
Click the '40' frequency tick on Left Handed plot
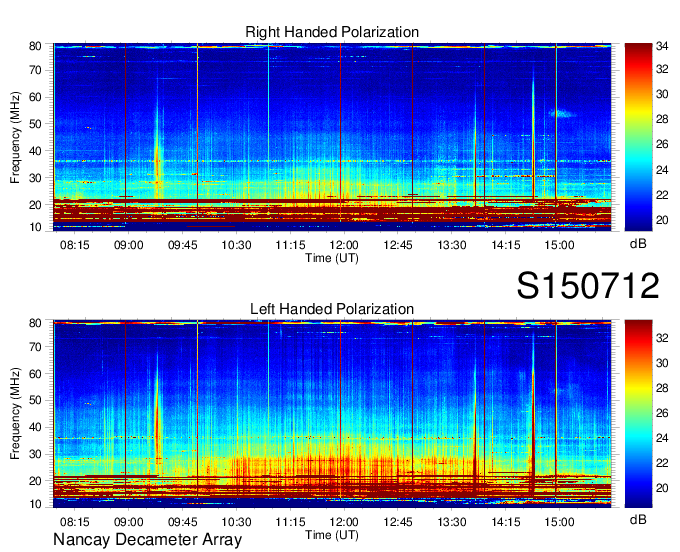pos(35,427)
